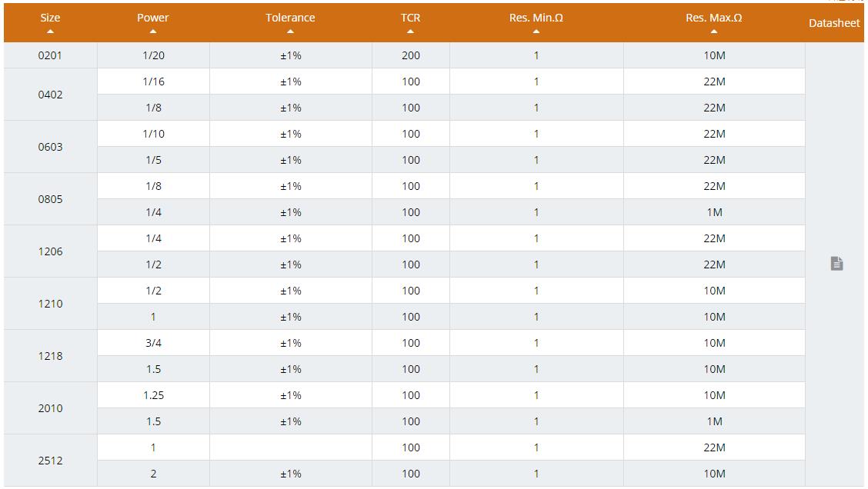Select the Datasheet column header
The height and width of the screenshot is (489, 868).
coord(834,23)
